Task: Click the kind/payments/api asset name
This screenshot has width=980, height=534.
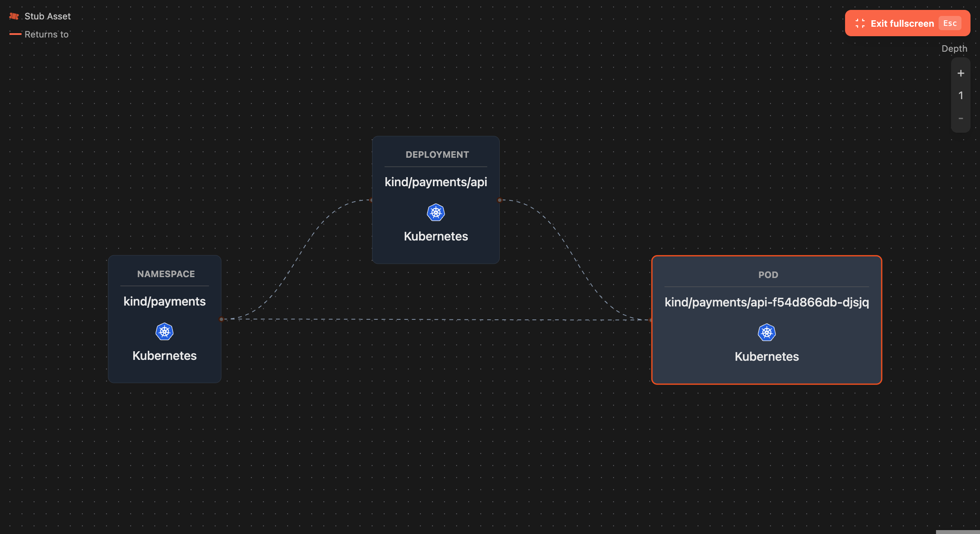Action: tap(436, 182)
